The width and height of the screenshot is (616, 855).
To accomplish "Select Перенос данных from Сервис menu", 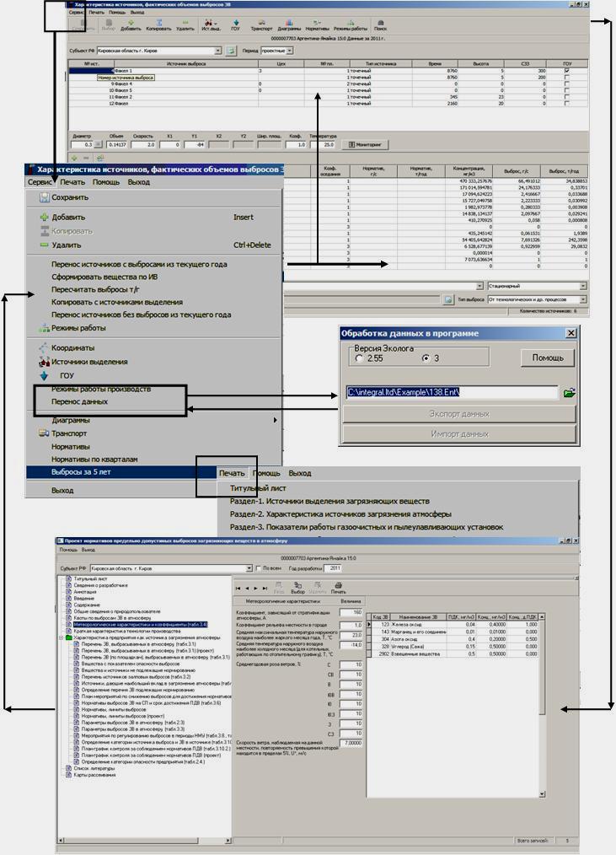I will [x=79, y=402].
